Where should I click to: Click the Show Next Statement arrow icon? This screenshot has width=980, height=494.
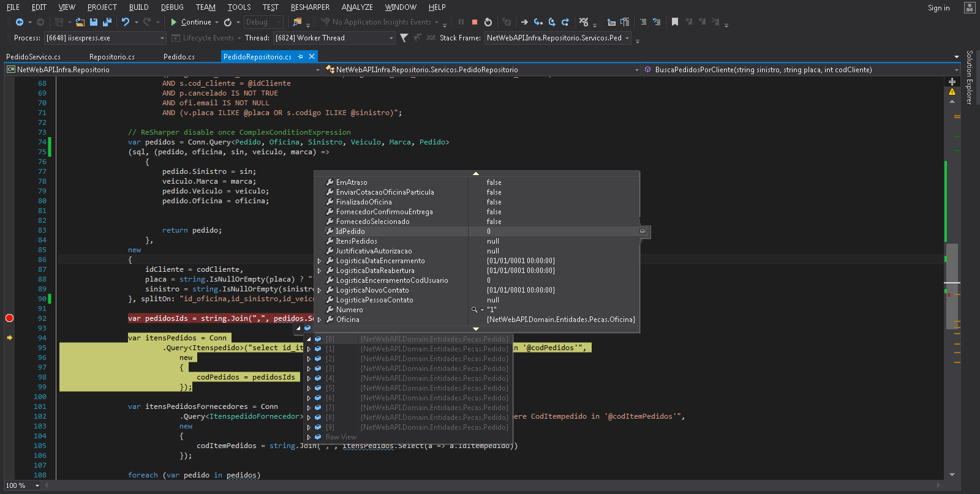524,22
